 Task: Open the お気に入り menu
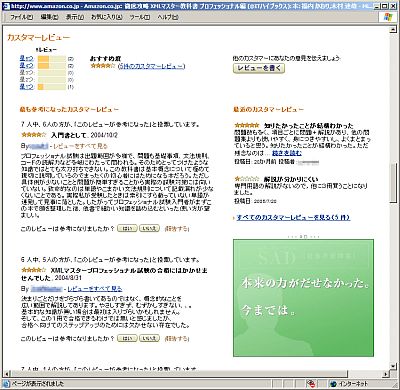[x=107, y=17]
